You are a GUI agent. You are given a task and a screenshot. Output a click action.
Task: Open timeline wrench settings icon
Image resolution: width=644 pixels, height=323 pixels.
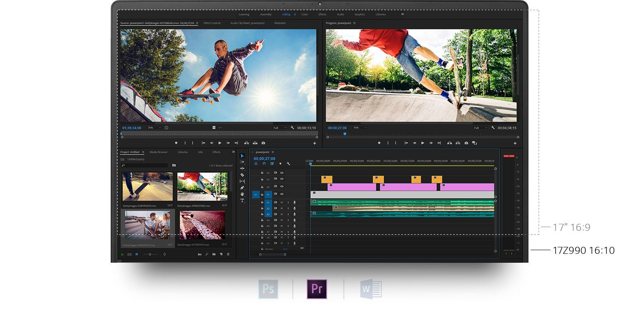[288, 164]
